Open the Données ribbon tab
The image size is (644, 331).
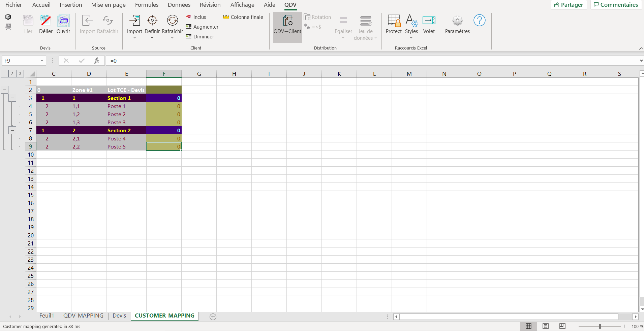[179, 5]
